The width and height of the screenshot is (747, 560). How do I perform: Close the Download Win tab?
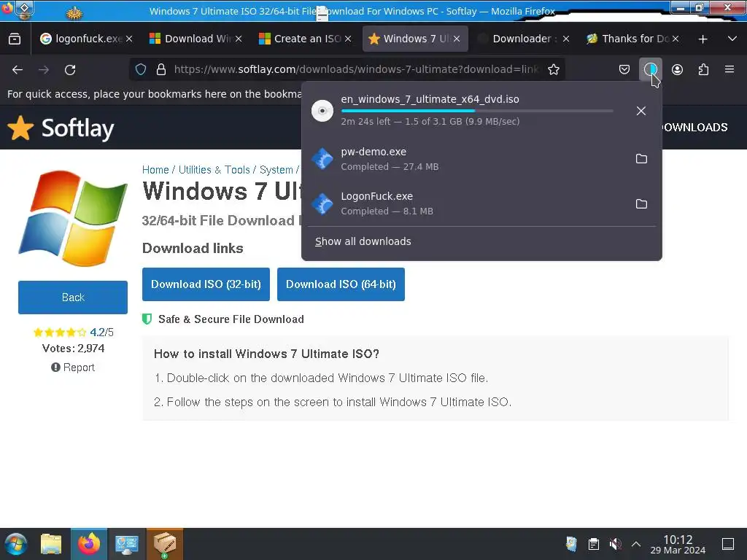(239, 39)
